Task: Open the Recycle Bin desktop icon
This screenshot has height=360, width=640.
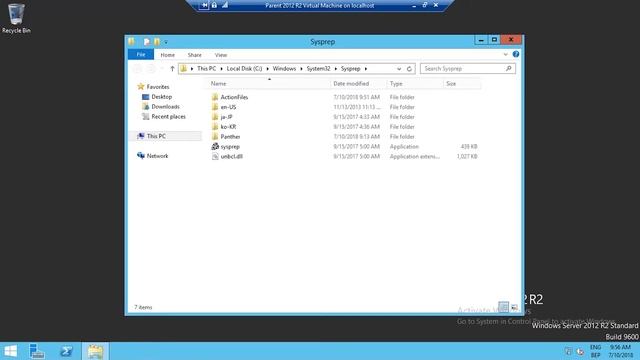Action: (x=16, y=18)
